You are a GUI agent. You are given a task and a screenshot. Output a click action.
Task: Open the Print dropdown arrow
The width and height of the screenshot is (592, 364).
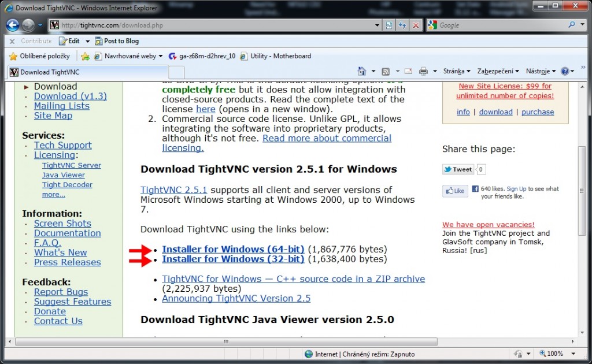(435, 71)
